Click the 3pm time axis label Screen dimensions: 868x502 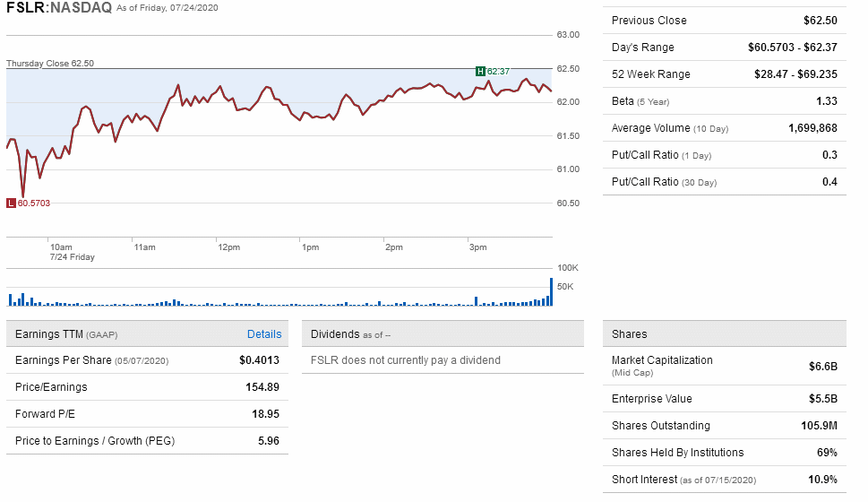point(477,247)
